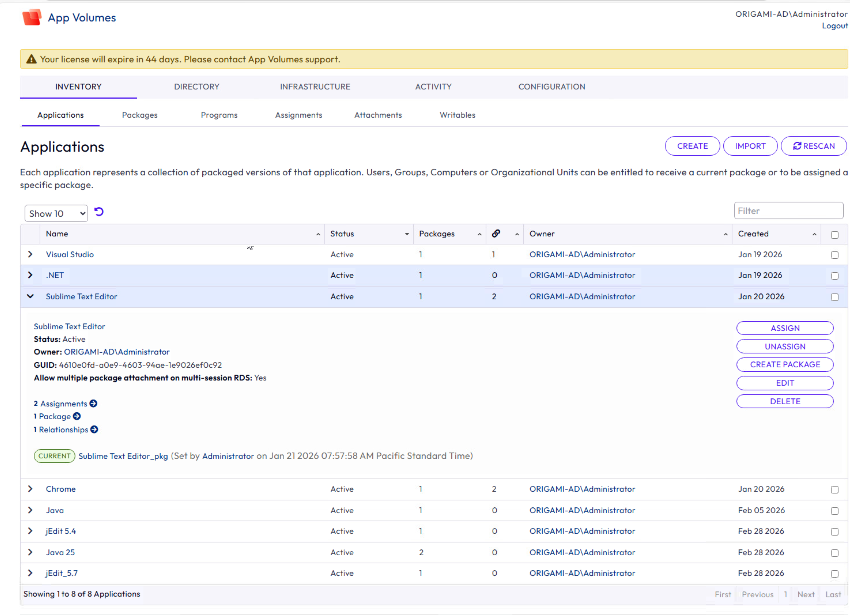Sort by the Packages column arrow
The width and height of the screenshot is (850, 616).
click(480, 234)
